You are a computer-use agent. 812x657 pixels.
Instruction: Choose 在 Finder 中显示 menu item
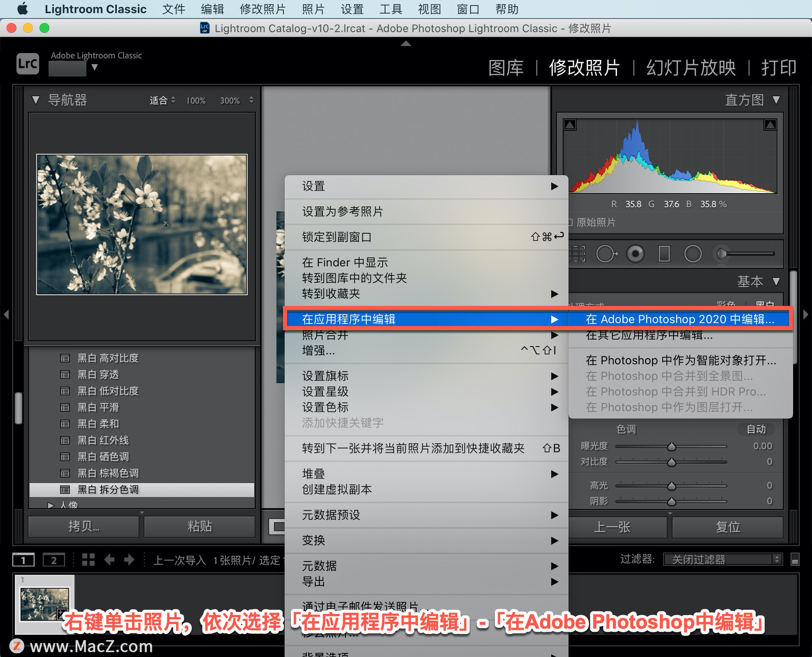tap(426, 263)
